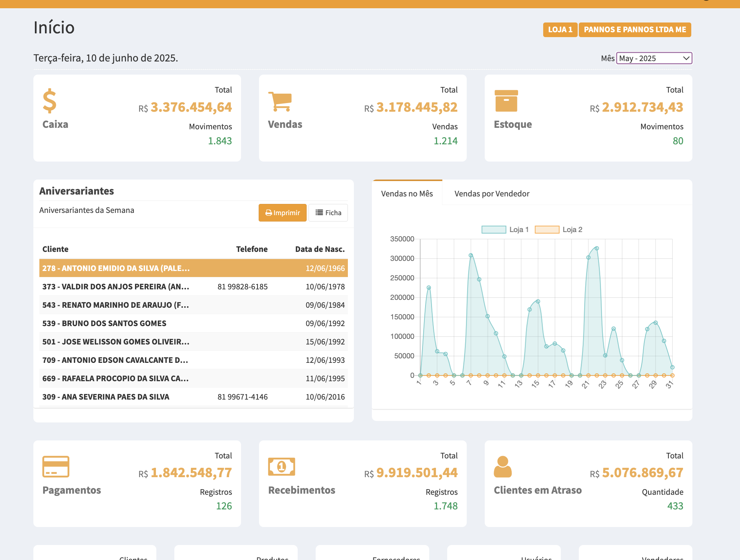
Task: Click the Recebimentos total amount value
Action: (x=417, y=473)
